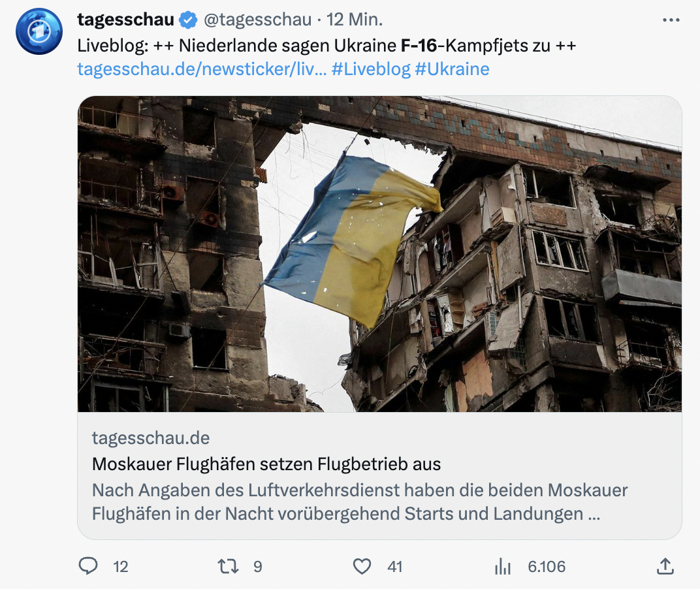The image size is (700, 589).
Task: Click the 12 Min. timestamp
Action: 355,20
